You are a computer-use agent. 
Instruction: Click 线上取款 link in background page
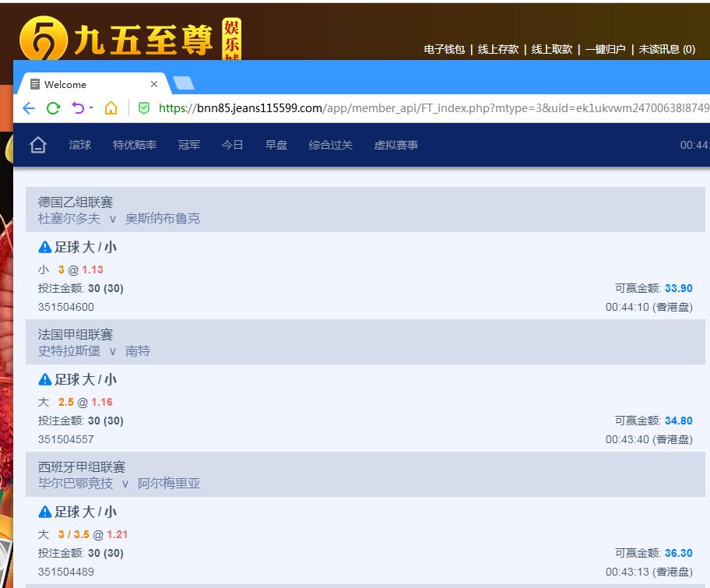[x=552, y=49]
